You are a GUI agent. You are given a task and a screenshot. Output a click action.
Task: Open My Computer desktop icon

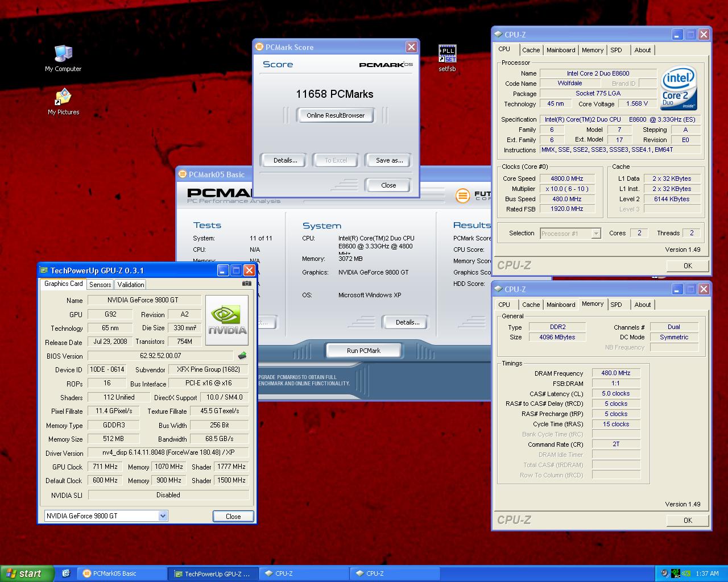63,58
